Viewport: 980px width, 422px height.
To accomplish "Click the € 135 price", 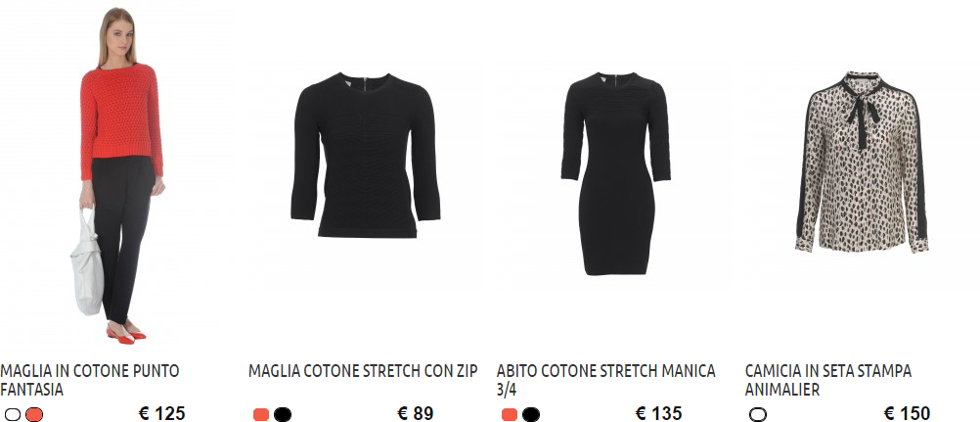I will 659,414.
